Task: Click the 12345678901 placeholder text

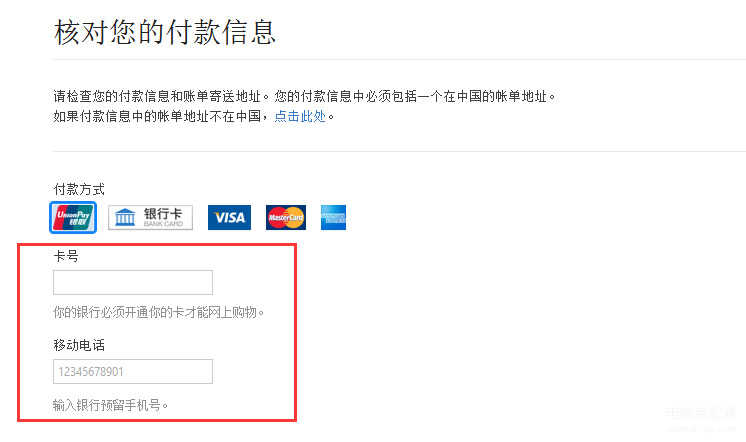Action: click(x=91, y=372)
